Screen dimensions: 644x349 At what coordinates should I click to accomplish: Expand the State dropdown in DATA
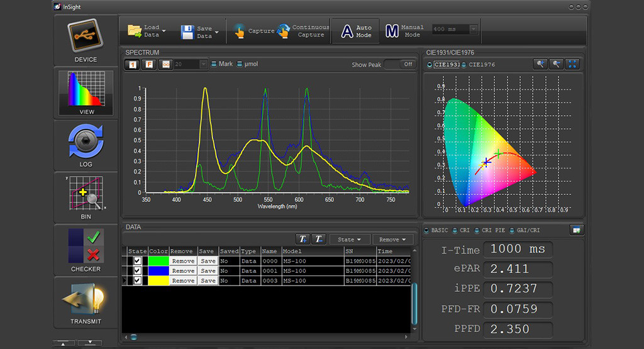pos(350,240)
